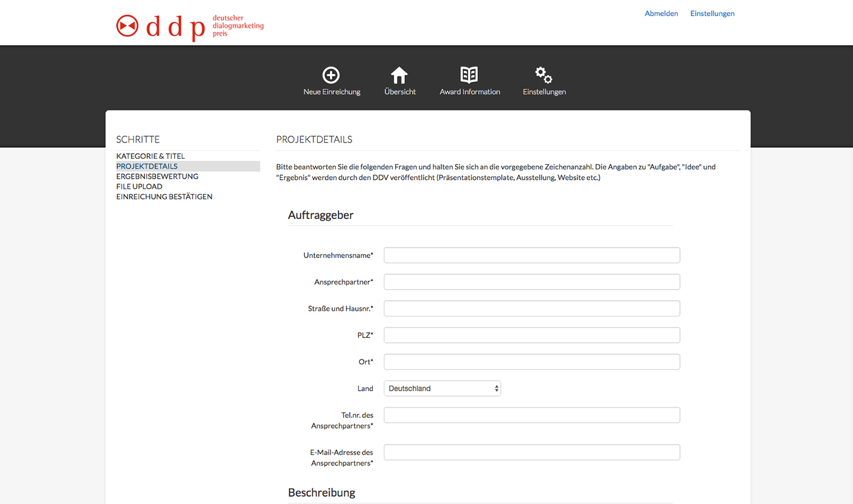Open the Einstellungen link at top right

click(x=712, y=13)
